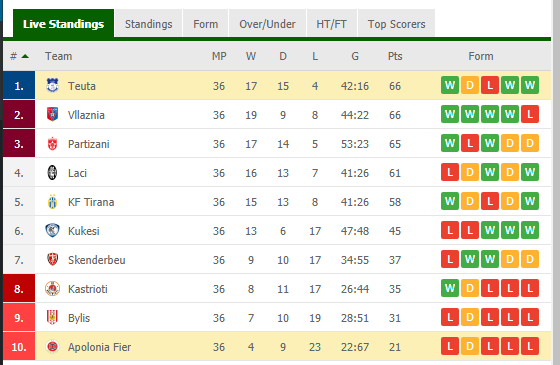Select the Over/Under tab
Viewport: 560px width, 365px height.
(x=267, y=24)
